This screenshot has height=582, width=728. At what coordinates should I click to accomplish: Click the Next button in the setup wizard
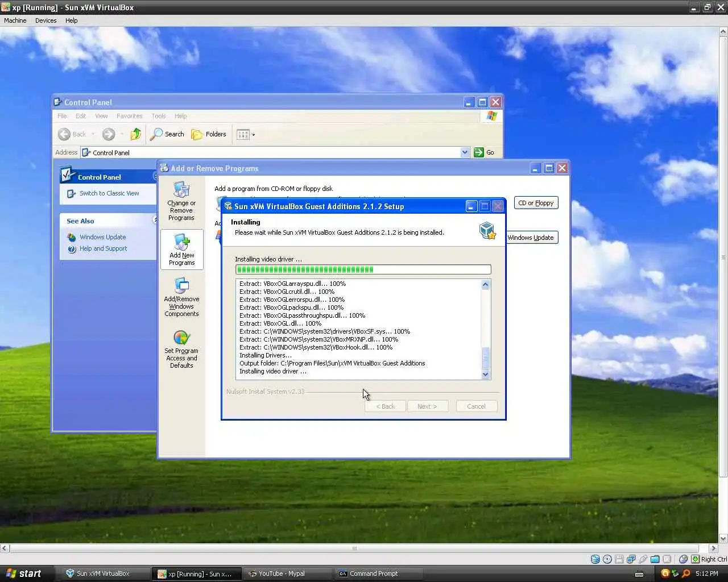pyautogui.click(x=427, y=406)
